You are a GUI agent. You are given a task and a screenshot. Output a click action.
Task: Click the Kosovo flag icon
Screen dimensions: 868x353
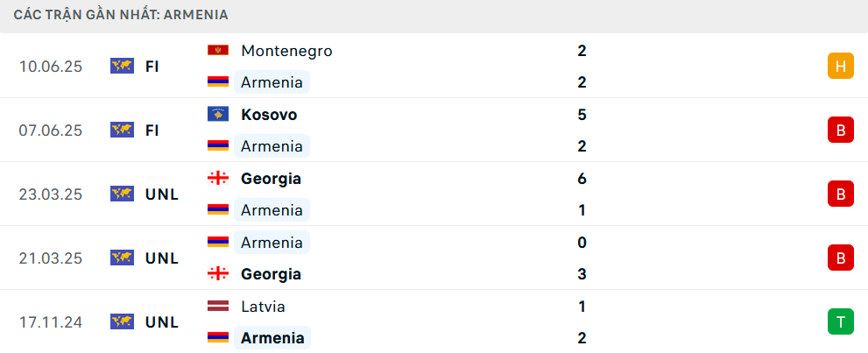pyautogui.click(x=217, y=115)
